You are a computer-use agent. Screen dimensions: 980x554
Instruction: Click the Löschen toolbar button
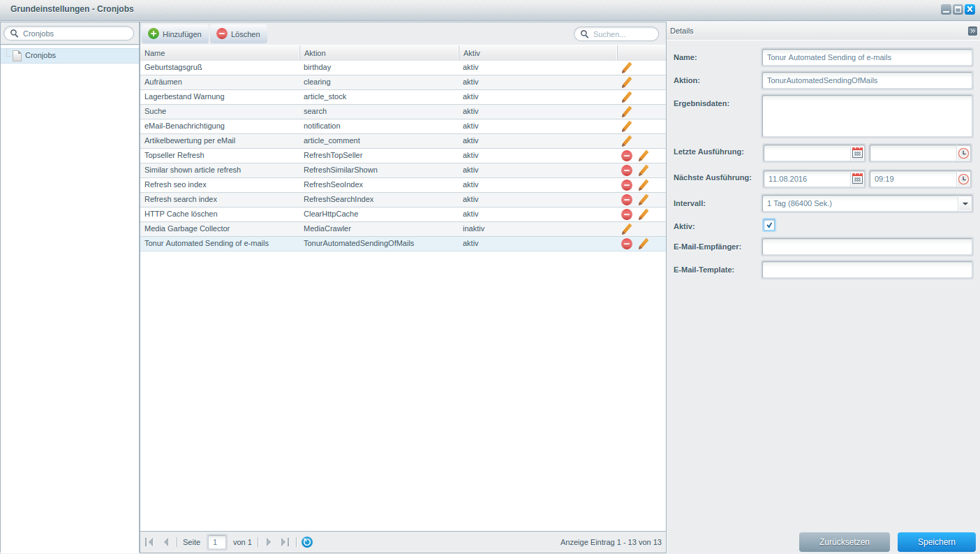click(239, 34)
